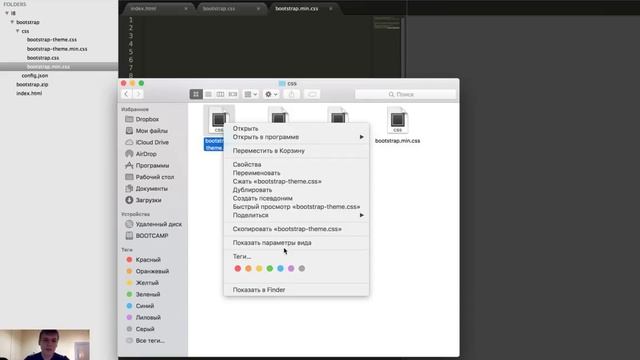
Task: Switch Finder to cover flow view
Action: 233,94
